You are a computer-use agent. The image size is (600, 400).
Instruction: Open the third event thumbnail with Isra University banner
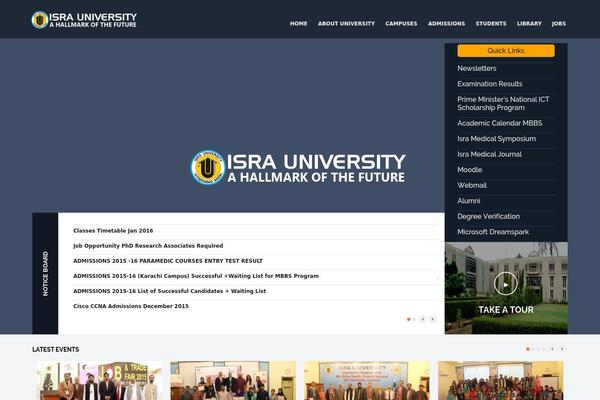coord(367,380)
